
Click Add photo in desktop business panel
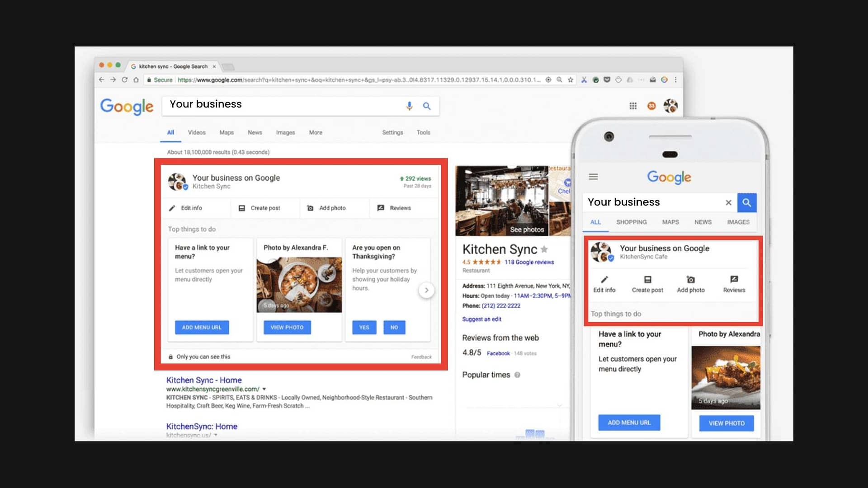pos(326,208)
